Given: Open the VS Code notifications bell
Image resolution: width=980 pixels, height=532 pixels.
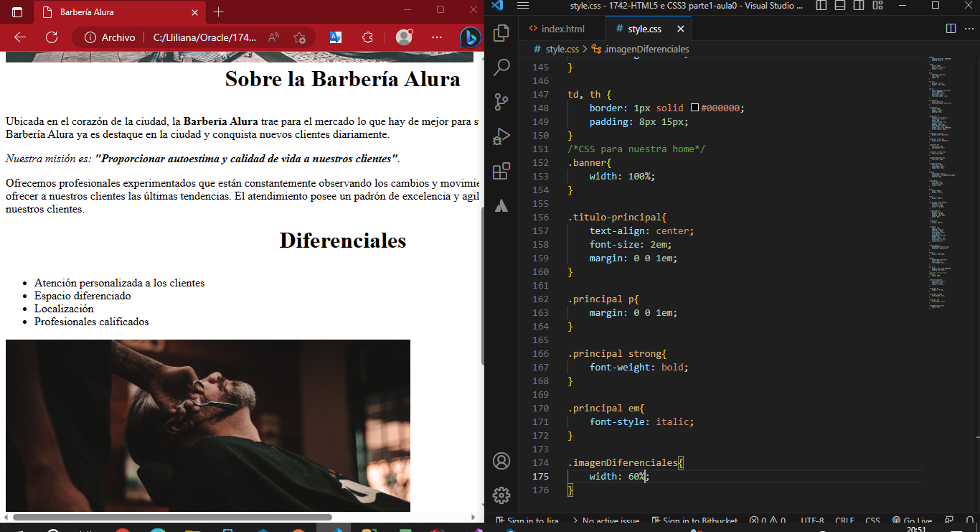Looking at the screenshot, I should pos(969,521).
